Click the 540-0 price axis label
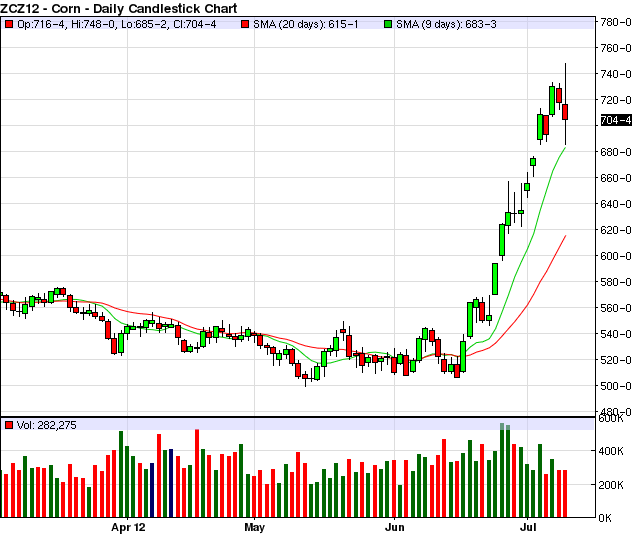 point(616,334)
